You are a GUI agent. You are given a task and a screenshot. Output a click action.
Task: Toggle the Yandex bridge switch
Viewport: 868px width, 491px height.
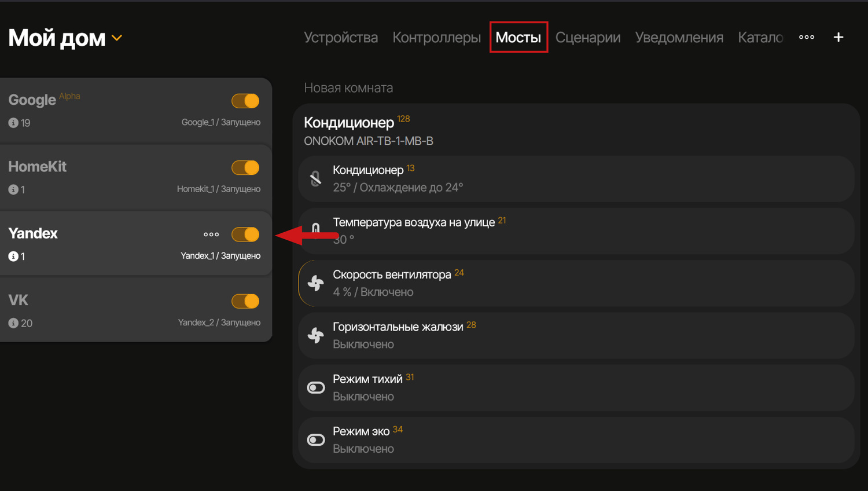pos(245,234)
